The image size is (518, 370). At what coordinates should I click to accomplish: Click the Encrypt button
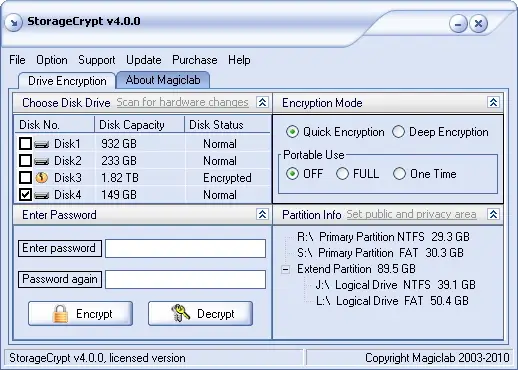[80, 314]
